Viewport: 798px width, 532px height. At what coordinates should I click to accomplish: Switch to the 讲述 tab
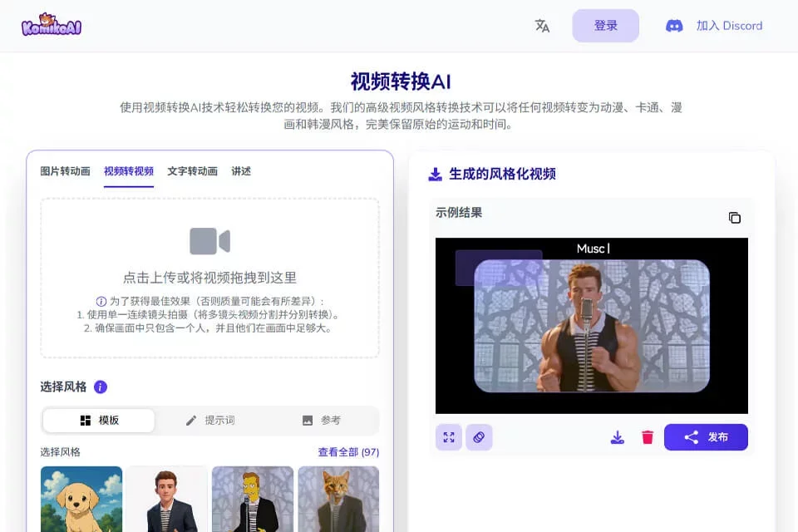pyautogui.click(x=241, y=171)
